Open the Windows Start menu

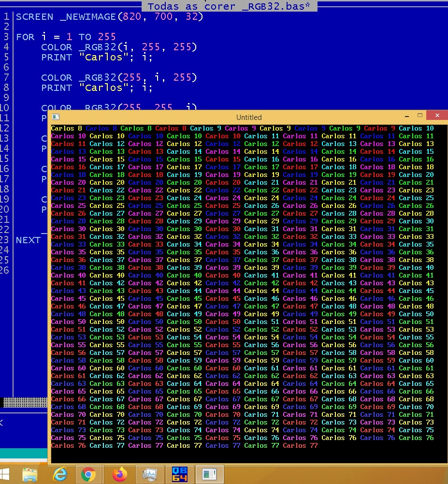point(5,474)
